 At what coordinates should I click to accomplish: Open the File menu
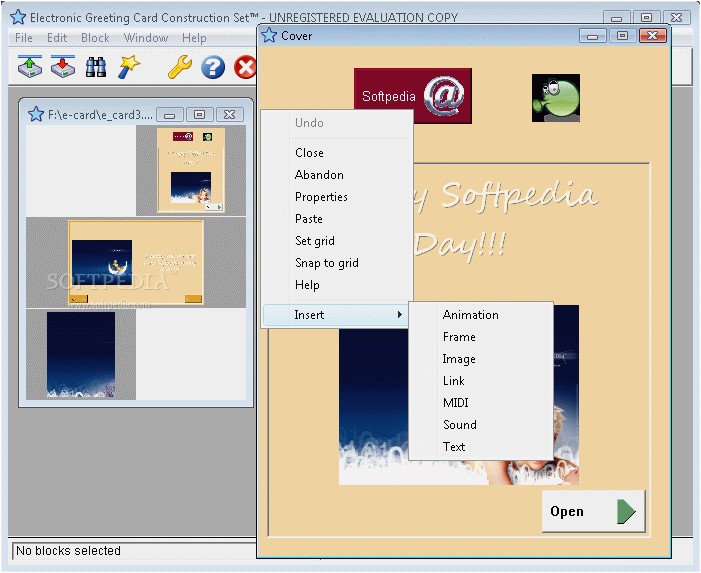click(24, 38)
